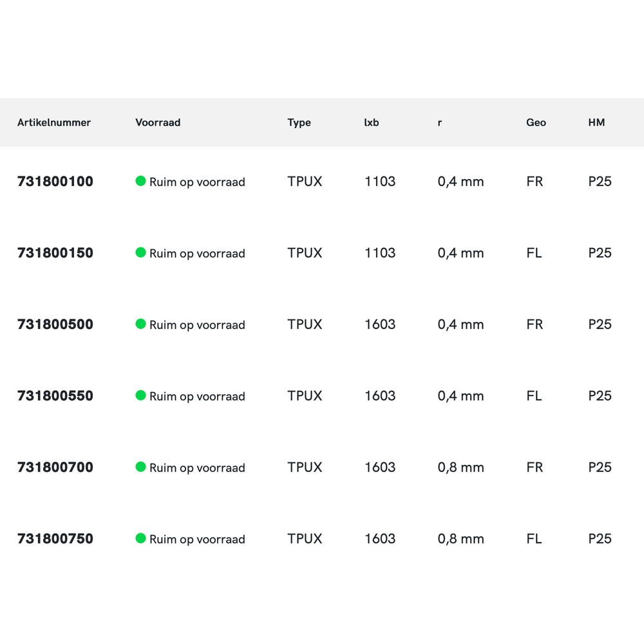Sort by Artikelnummer column header
This screenshot has height=644, width=644.
(54, 122)
